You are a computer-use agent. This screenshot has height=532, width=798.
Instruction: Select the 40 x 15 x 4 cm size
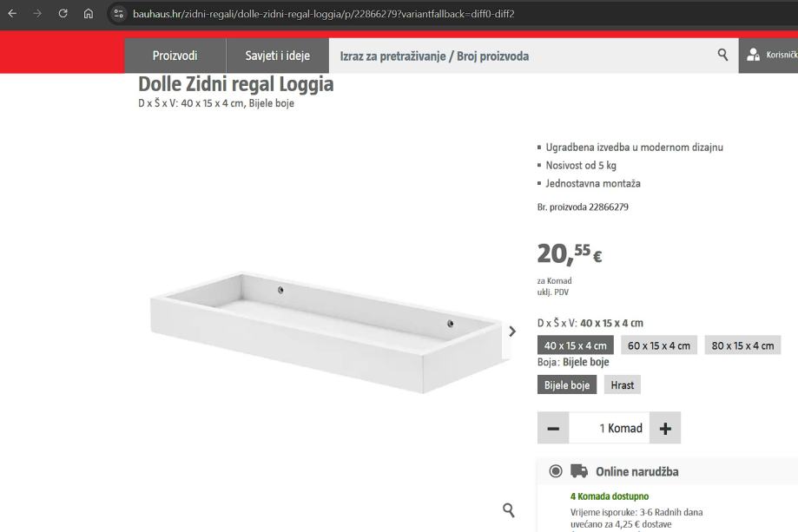tap(575, 345)
